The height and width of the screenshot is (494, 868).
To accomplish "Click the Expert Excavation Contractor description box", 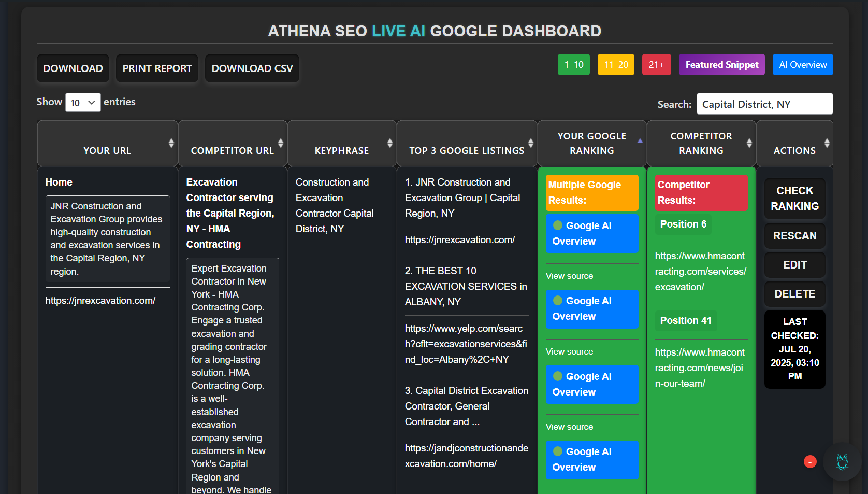I will pos(233,376).
